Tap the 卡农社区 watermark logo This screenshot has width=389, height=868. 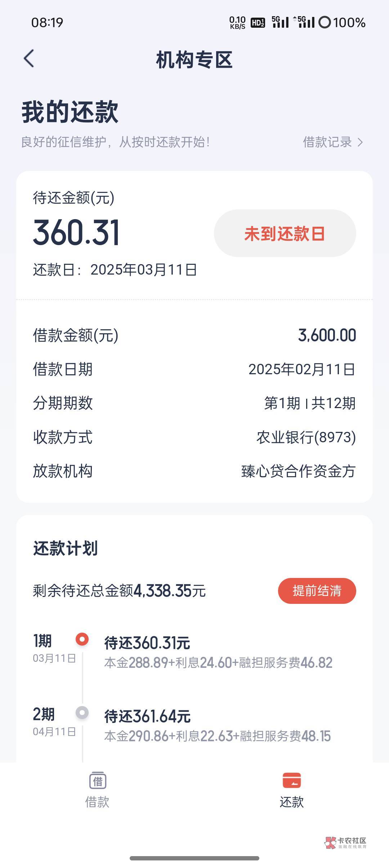click(x=345, y=842)
